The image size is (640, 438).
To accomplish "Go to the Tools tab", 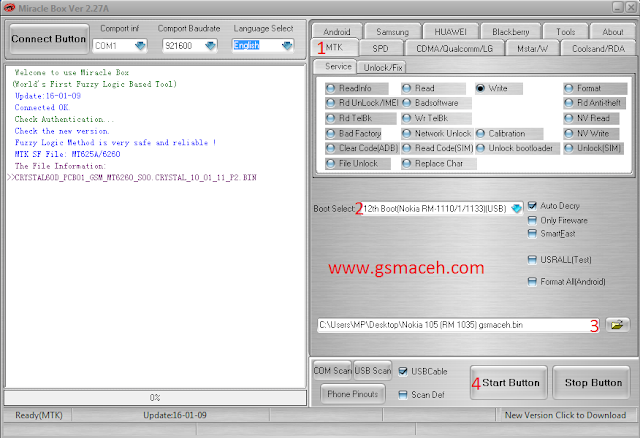I will click(565, 31).
